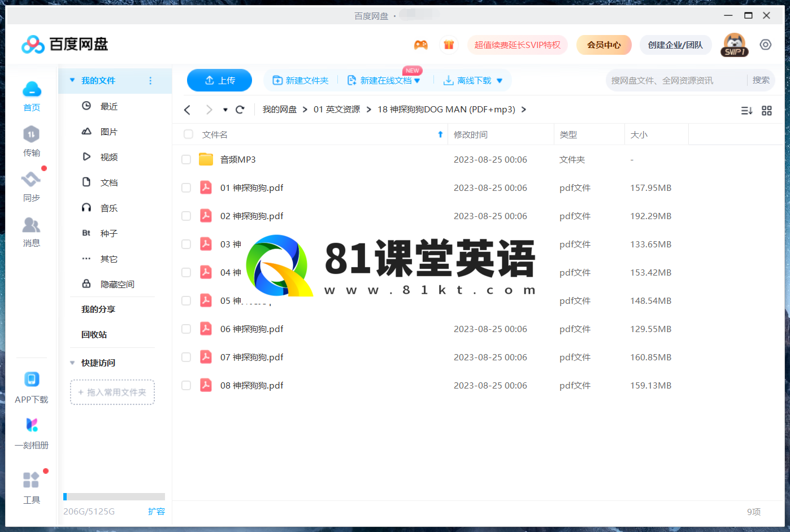Viewport: 790px width, 532px height.
Task: Check the box for 音频MP3 folder
Action: [186, 159]
